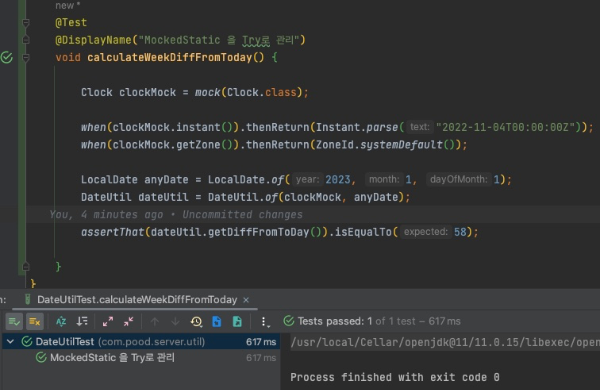Click the test flask icon on the run tab

(28, 299)
